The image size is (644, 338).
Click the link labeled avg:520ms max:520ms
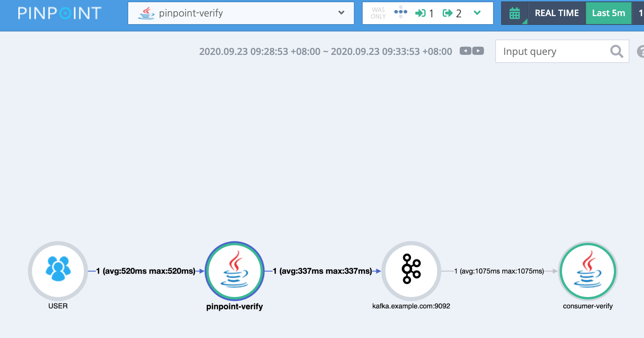pyautogui.click(x=146, y=271)
